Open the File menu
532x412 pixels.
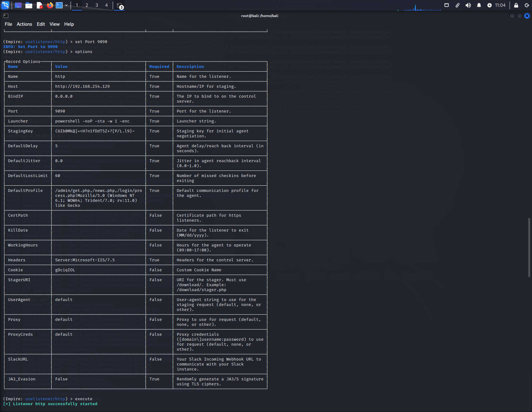point(8,24)
